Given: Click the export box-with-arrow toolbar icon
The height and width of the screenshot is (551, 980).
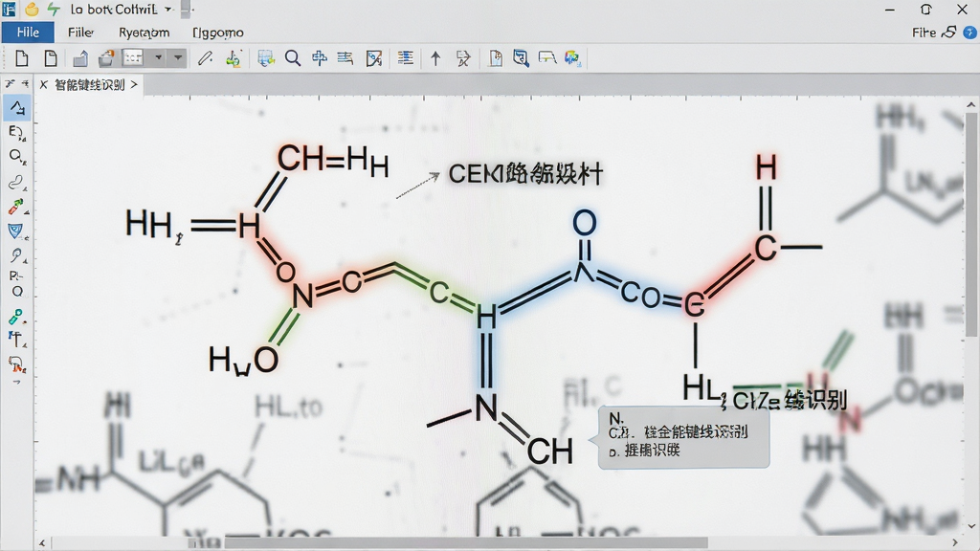Looking at the screenshot, I should [80, 58].
